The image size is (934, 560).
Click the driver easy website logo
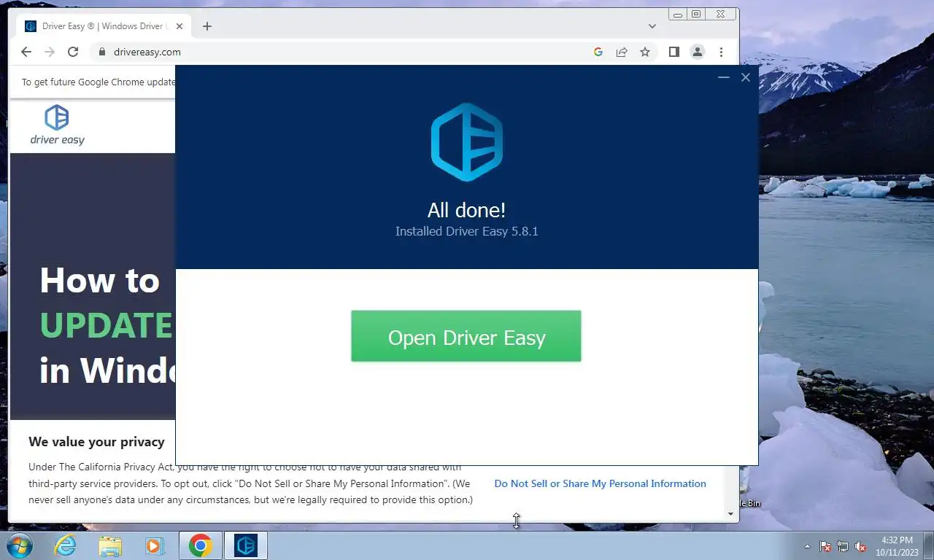coord(58,125)
